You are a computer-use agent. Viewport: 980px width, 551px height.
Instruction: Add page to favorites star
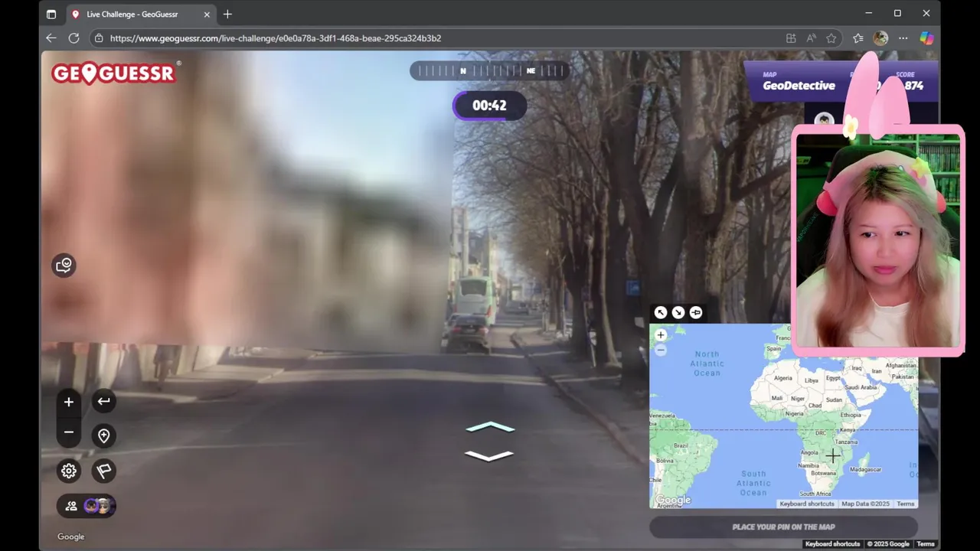pos(831,38)
